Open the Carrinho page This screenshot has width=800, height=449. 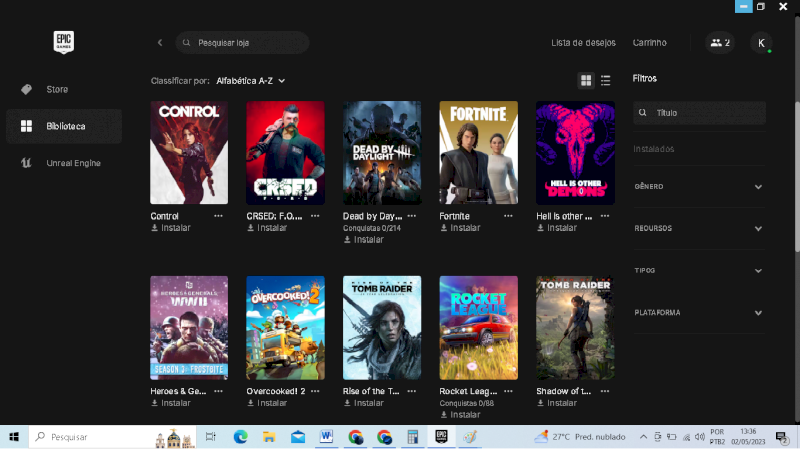pos(649,43)
